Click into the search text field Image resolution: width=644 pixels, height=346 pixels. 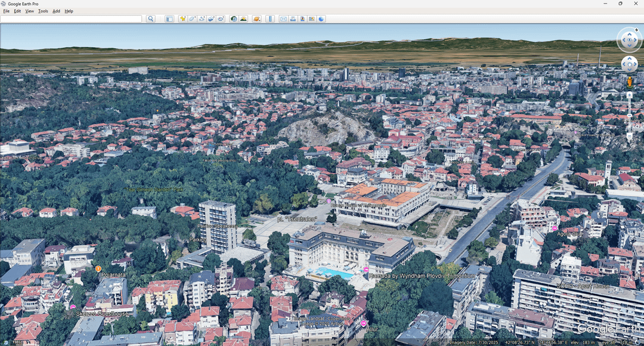(71, 19)
